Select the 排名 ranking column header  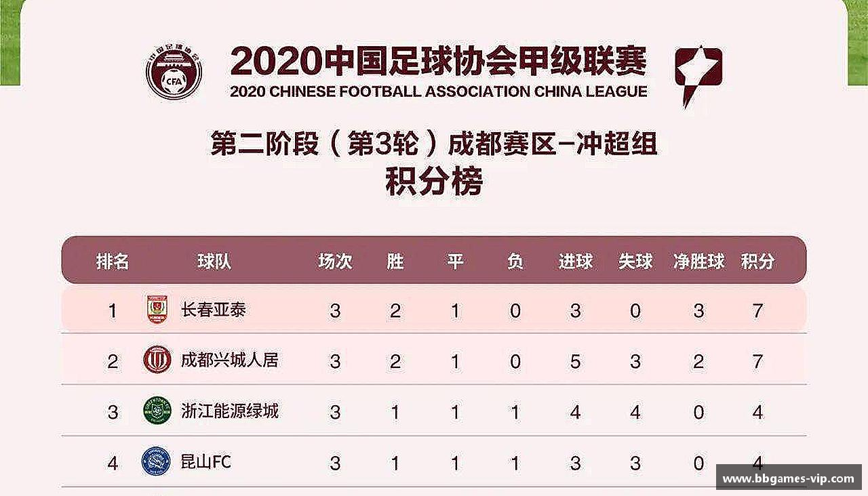[113, 261]
